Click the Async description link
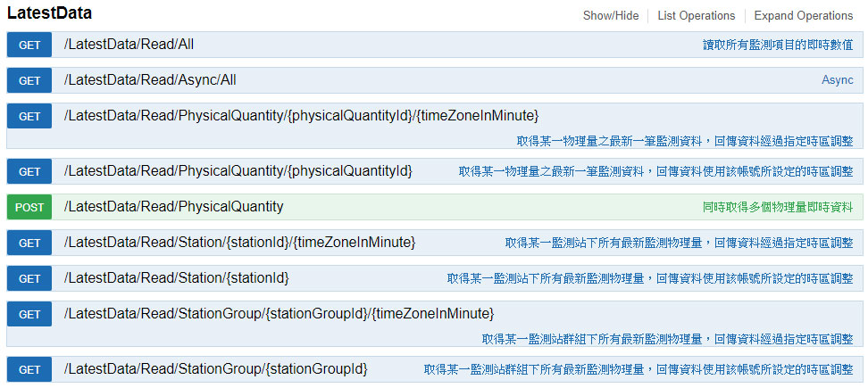 pos(837,80)
